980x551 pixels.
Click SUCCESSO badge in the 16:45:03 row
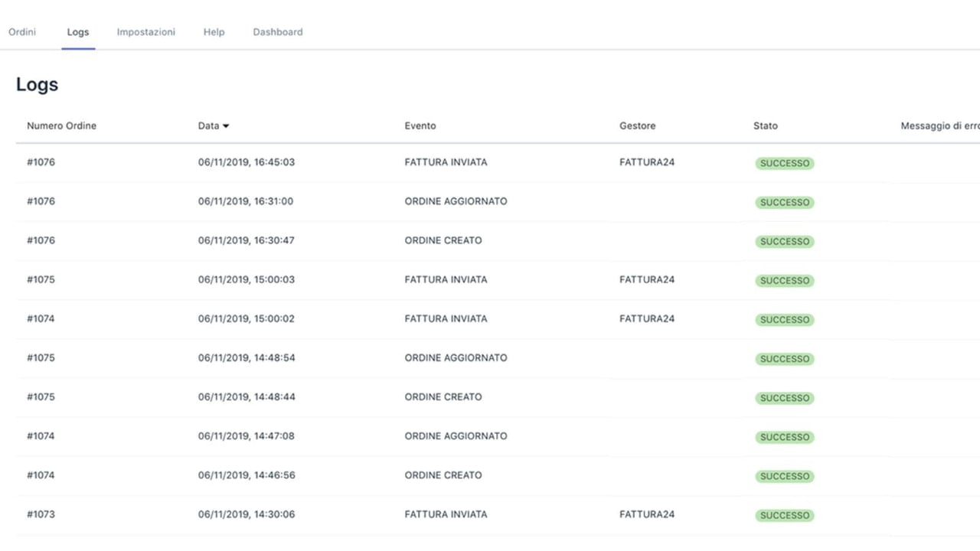[x=785, y=163]
